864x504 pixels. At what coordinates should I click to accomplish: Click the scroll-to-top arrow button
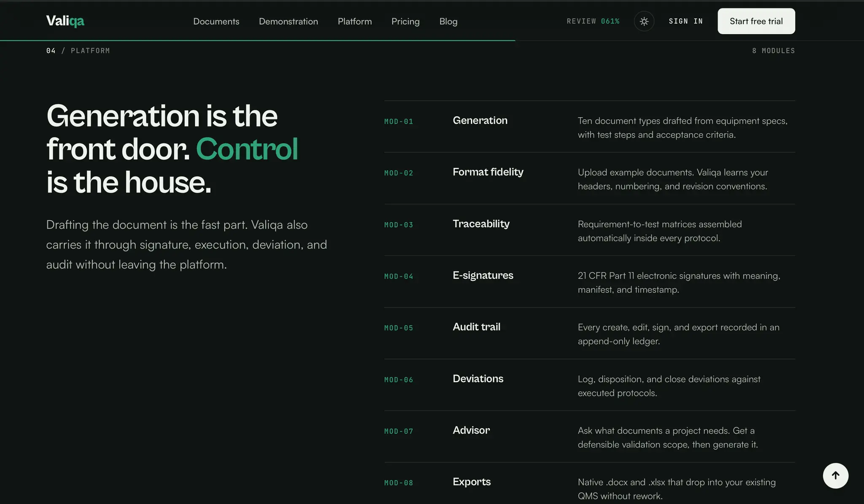[x=835, y=475]
